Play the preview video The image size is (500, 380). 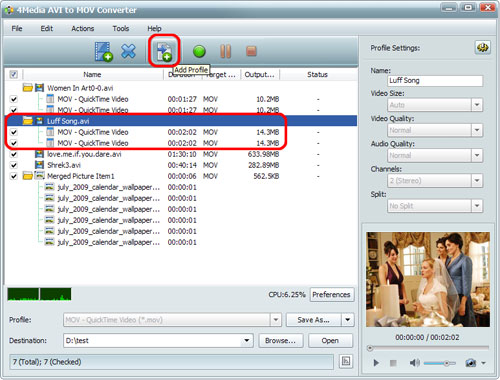pos(376,363)
